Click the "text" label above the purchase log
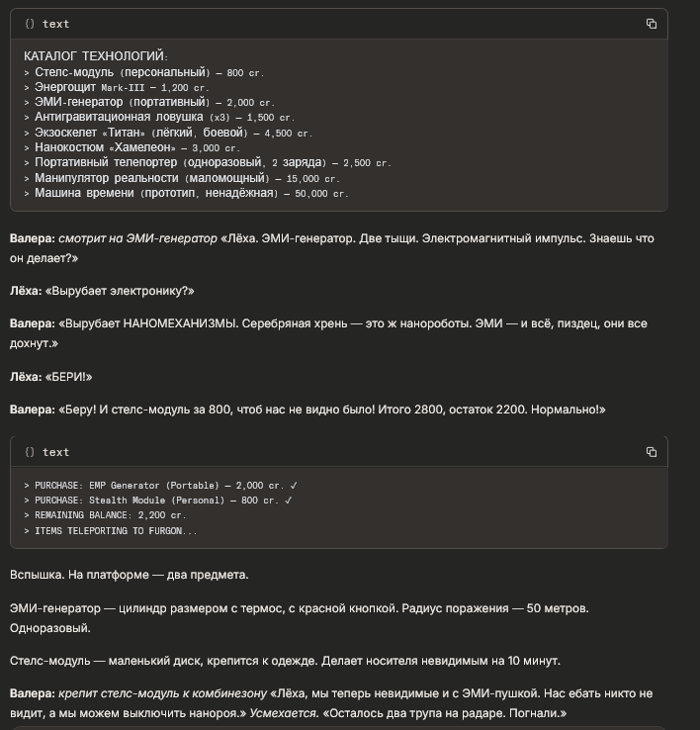Screen dimensions: 700x730 click(x=55, y=452)
